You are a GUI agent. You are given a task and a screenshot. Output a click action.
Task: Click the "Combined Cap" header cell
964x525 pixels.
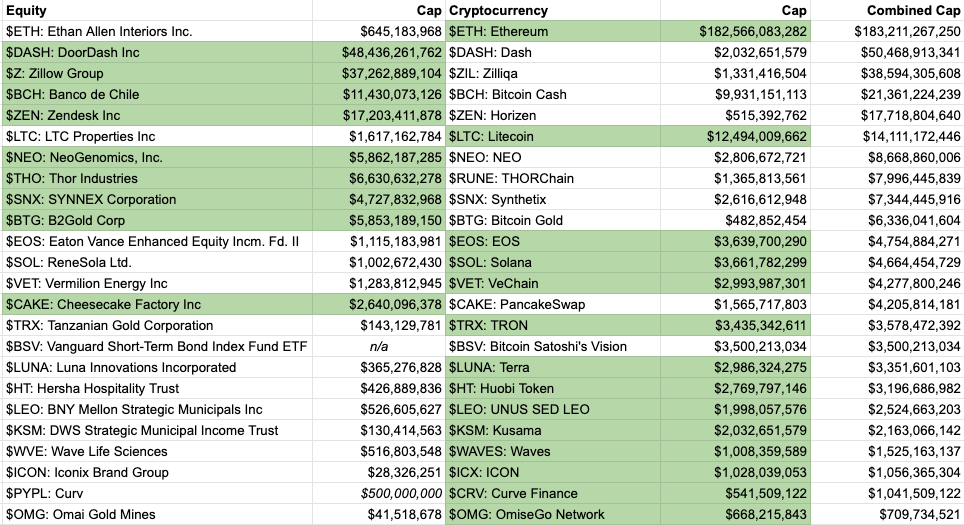tap(887, 10)
